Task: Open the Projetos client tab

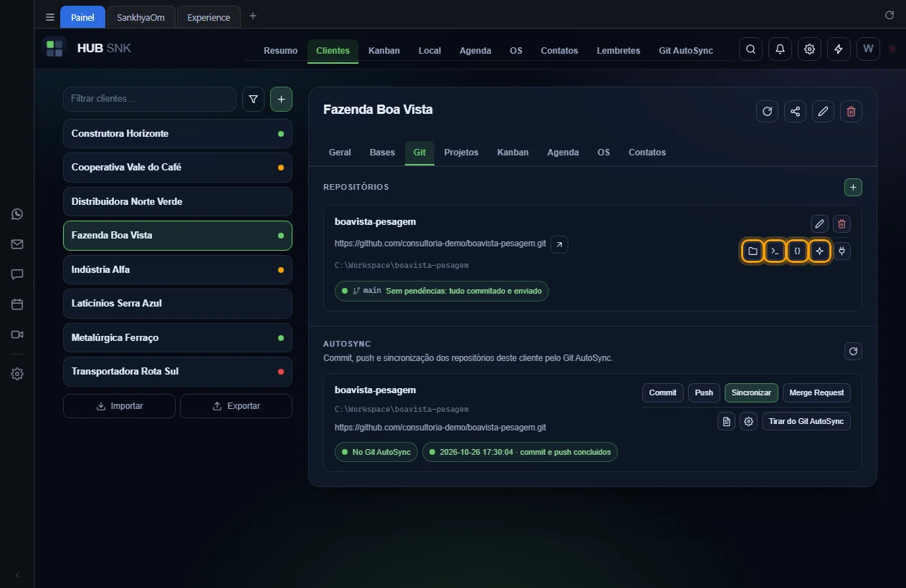Action: tap(461, 153)
